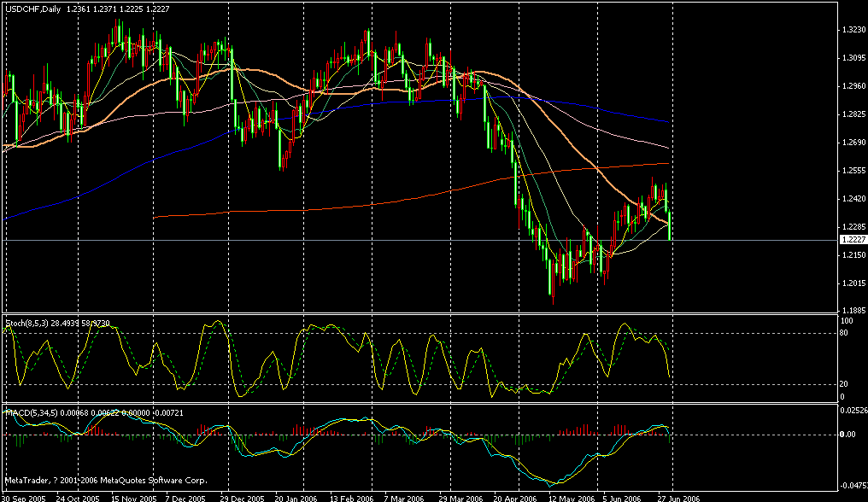Select the 7 Mar 2006 date label
Screen dimensions: 868x502
402,498
